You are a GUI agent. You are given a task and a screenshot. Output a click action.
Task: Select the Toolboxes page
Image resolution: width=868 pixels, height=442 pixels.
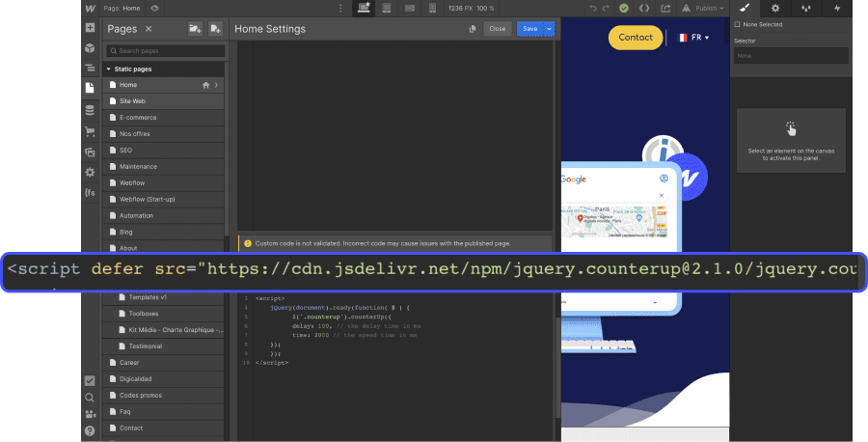(163, 314)
